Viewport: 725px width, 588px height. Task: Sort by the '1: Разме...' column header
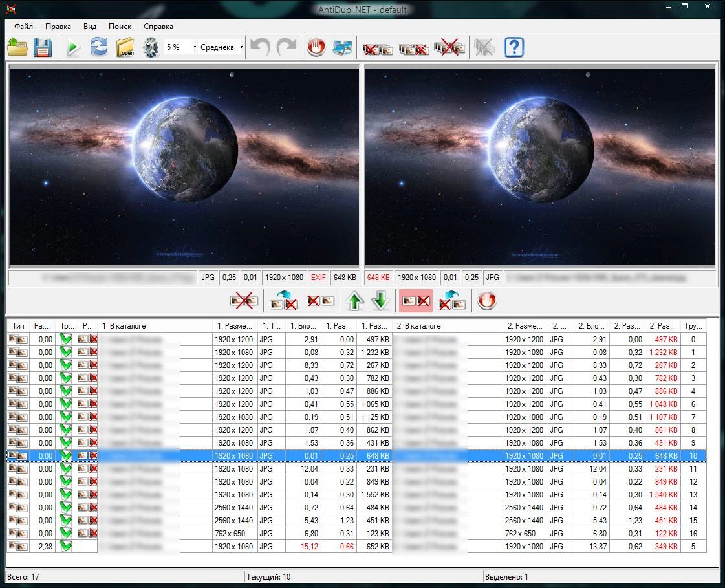point(235,325)
